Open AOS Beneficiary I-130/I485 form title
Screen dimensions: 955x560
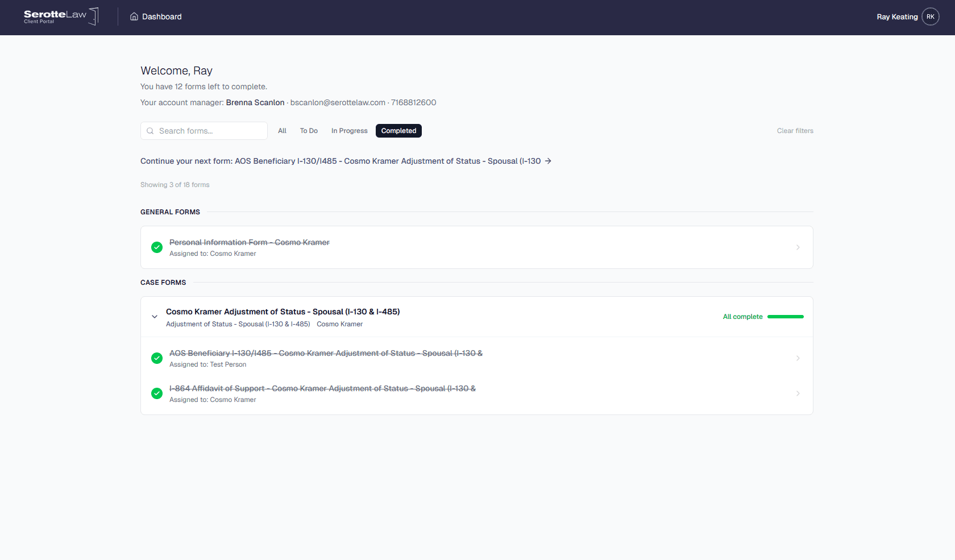[x=326, y=353]
